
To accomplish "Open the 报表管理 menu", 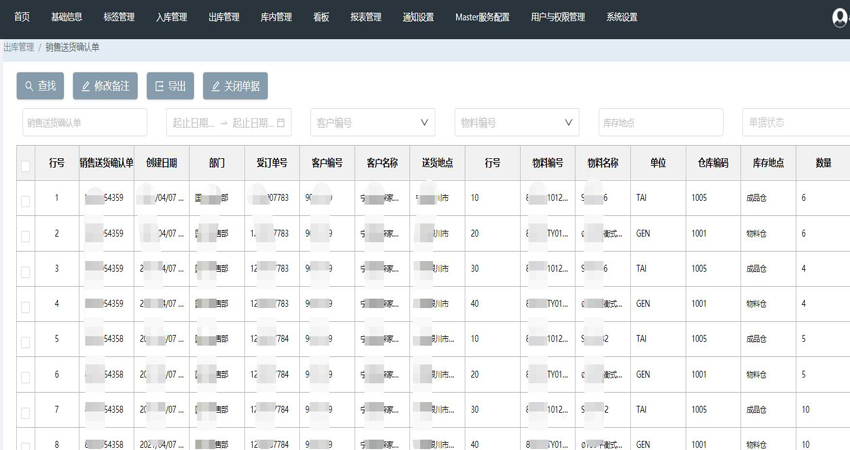I will pos(365,17).
